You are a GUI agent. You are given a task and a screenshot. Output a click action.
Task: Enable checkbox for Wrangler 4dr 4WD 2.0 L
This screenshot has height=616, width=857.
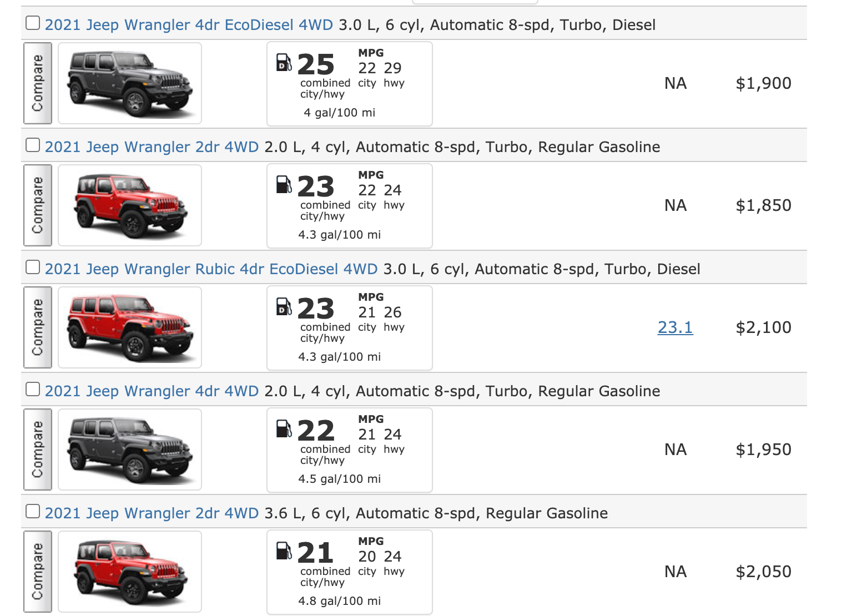coord(33,390)
